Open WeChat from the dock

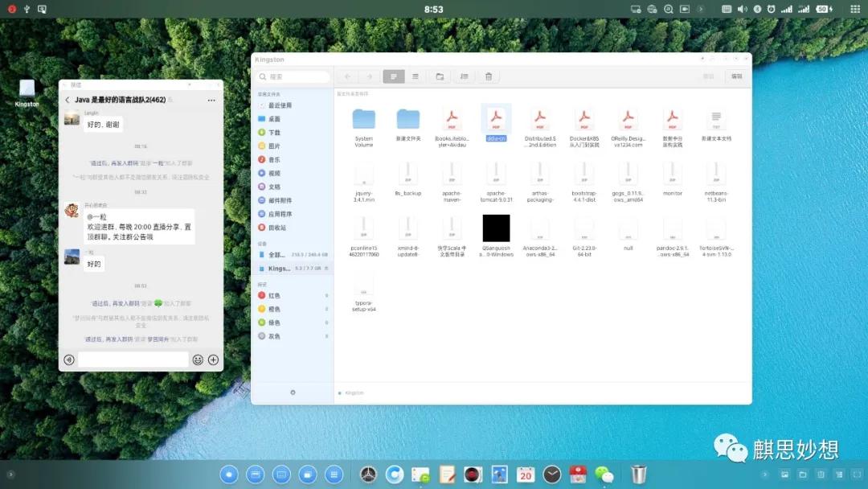604,475
